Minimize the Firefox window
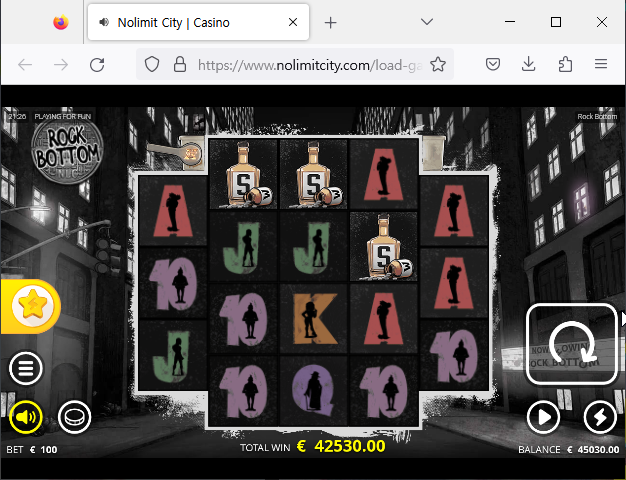The image size is (626, 480). pos(510,22)
